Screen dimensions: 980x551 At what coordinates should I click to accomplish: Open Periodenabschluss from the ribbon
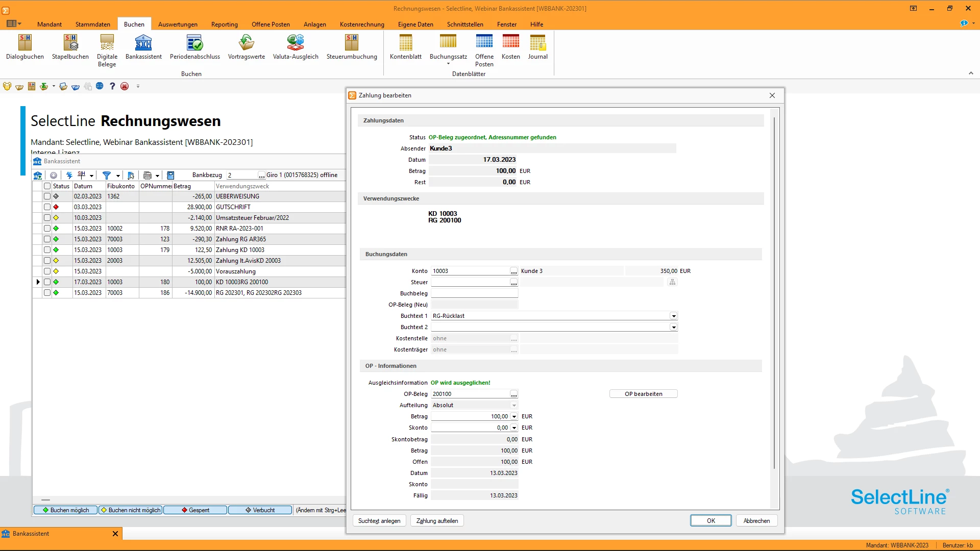[195, 47]
